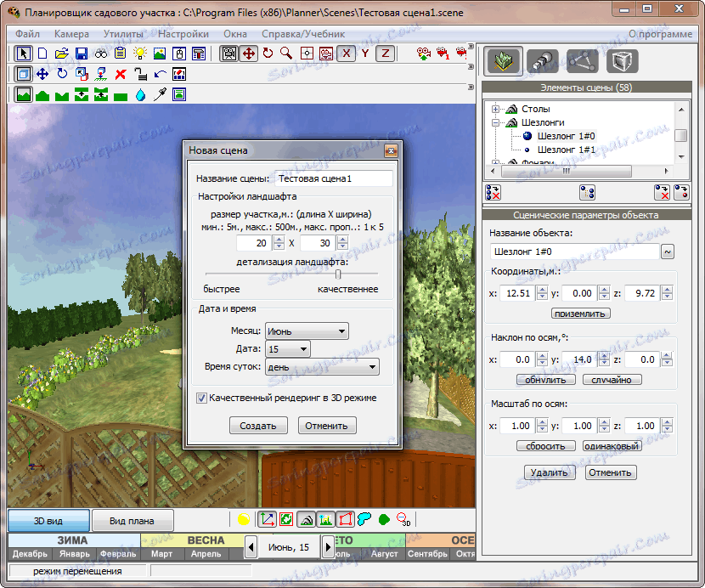The image size is (705, 588).
Task: Click the plot length field showing 20
Action: click(x=255, y=243)
